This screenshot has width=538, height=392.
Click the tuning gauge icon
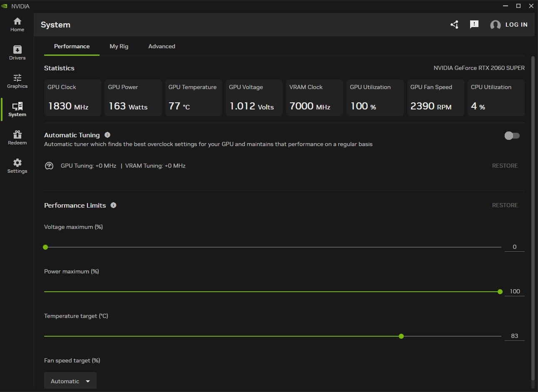(49, 166)
